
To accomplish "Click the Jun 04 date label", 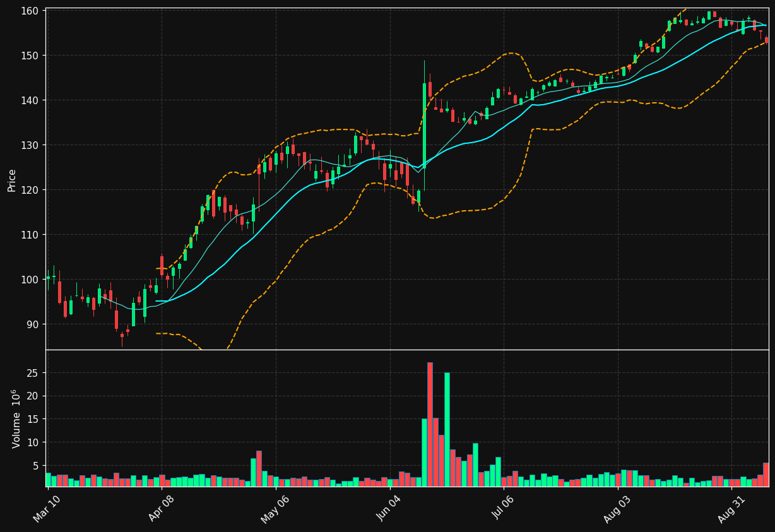I will [389, 509].
